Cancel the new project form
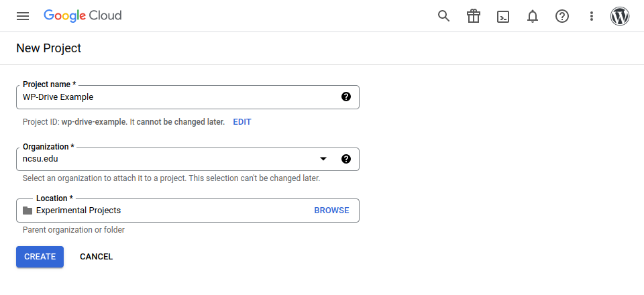Viewport: 644px width, 295px height. point(96,257)
